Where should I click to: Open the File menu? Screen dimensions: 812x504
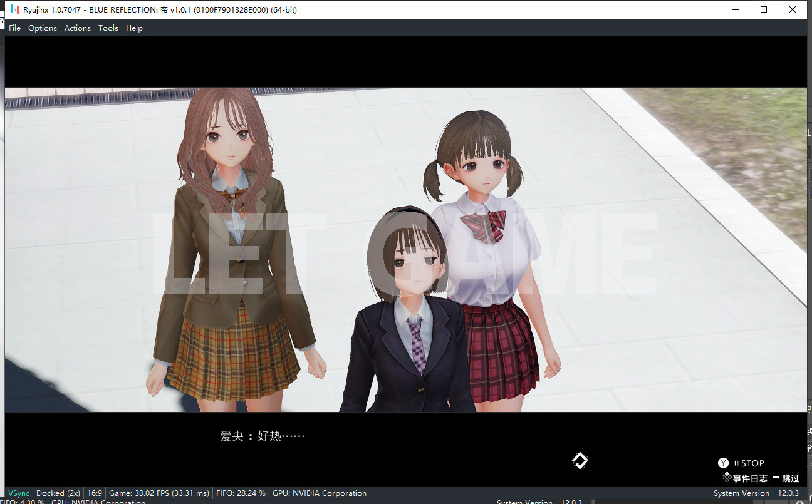(14, 28)
